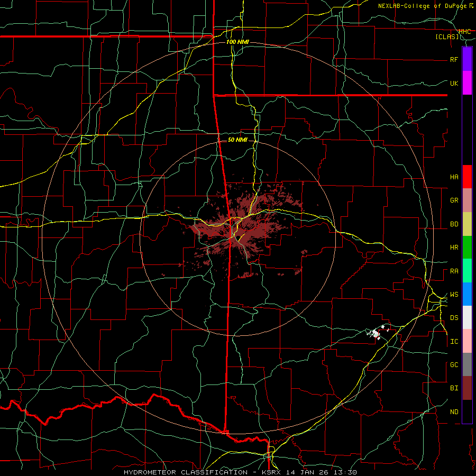The width and height of the screenshot is (476, 476).
Task: Click the UK legend label
Action: point(454,83)
